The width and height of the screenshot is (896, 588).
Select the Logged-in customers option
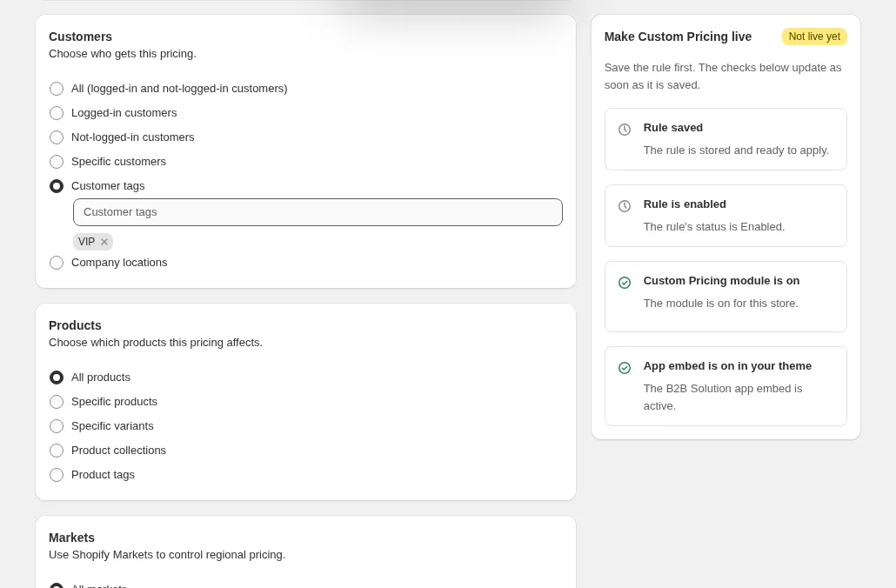coord(57,113)
